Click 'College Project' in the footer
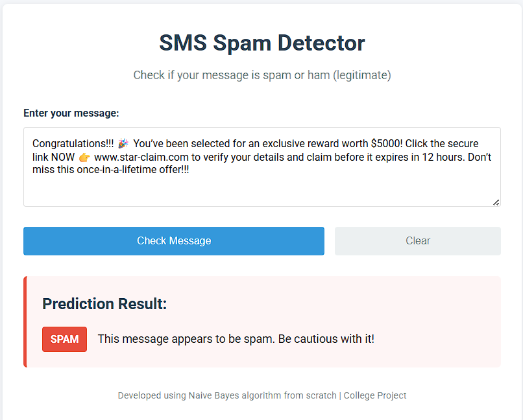 click(x=375, y=395)
